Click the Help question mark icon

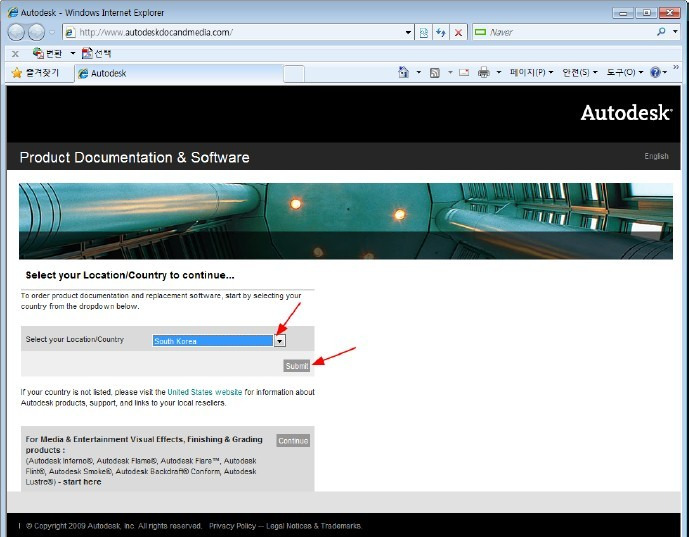655,72
